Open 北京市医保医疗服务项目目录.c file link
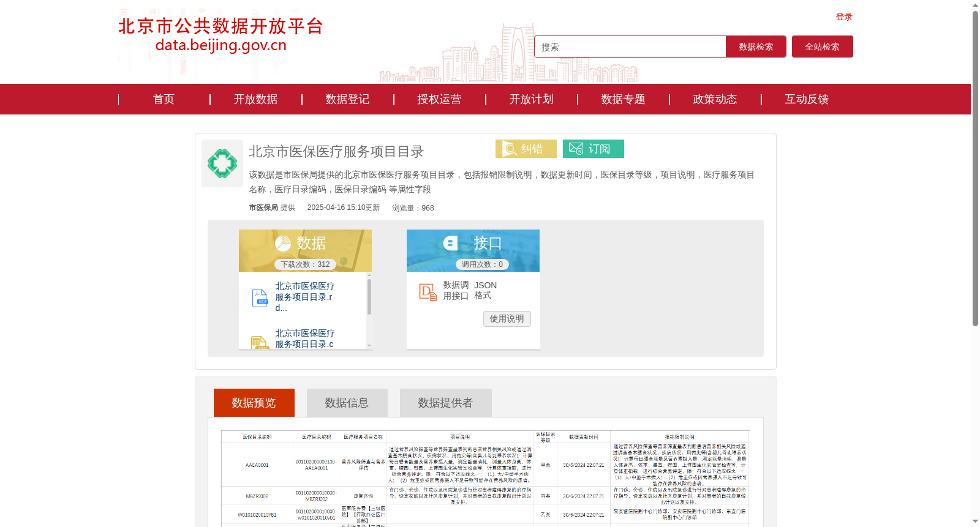Viewport: 980px width, 527px height. pyautogui.click(x=305, y=338)
